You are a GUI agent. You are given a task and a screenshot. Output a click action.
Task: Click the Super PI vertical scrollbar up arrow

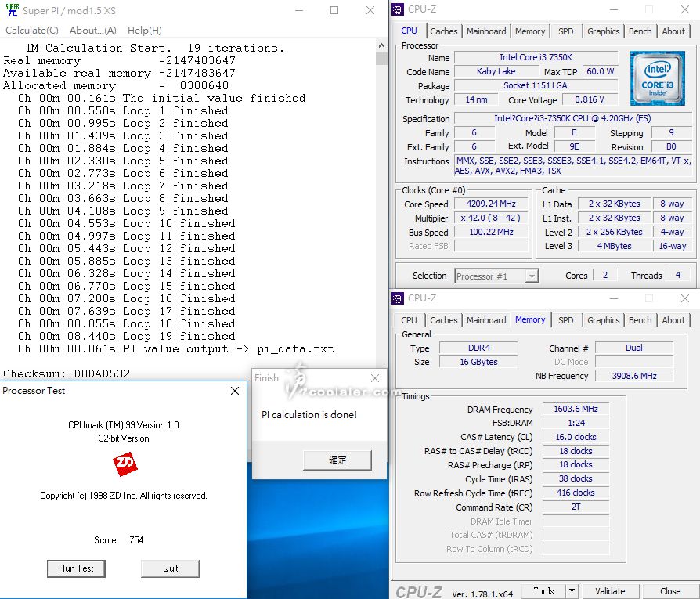pyautogui.click(x=381, y=45)
